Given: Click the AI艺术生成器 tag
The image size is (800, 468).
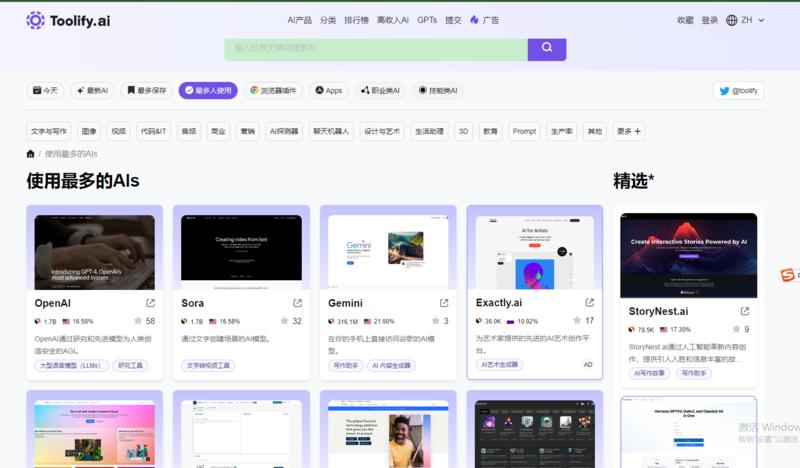Looking at the screenshot, I should point(499,364).
